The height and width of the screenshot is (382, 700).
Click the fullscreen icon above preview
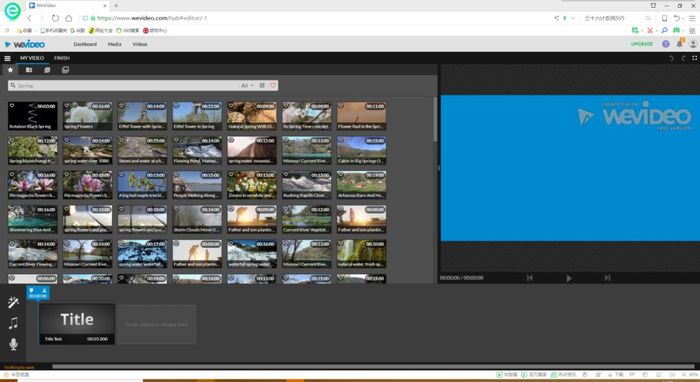[x=695, y=58]
